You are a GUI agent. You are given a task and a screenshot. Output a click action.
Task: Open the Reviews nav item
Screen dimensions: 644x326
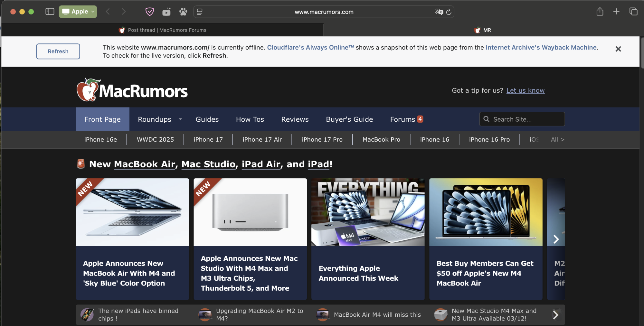pos(295,119)
